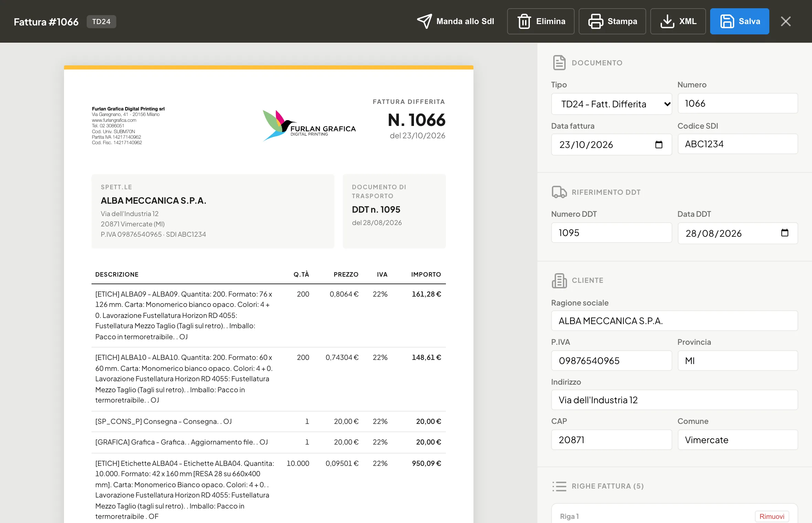The width and height of the screenshot is (812, 523).
Task: Click the quantity '10.000' cell
Action: tap(298, 463)
